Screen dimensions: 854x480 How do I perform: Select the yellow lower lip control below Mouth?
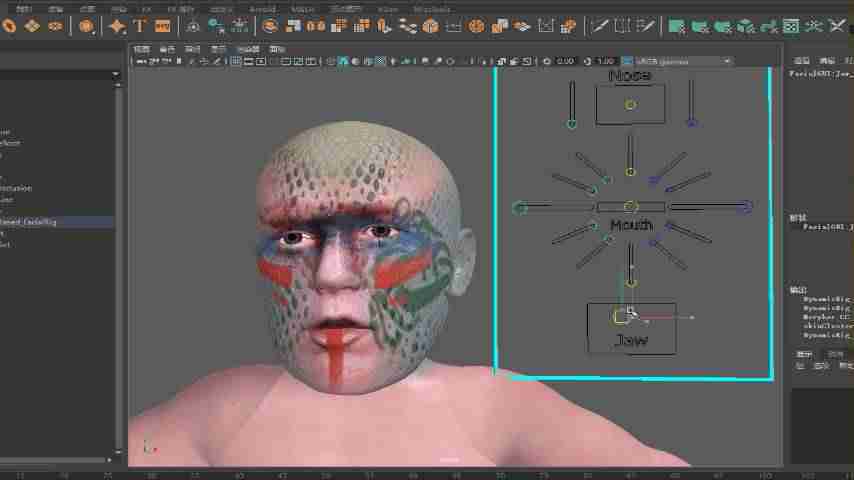(631, 283)
